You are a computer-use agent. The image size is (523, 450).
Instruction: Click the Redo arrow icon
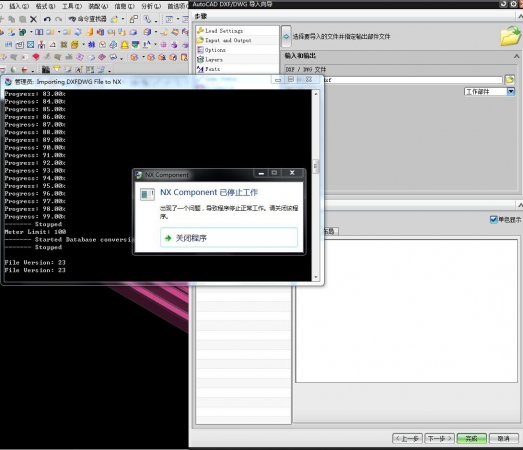[58, 19]
